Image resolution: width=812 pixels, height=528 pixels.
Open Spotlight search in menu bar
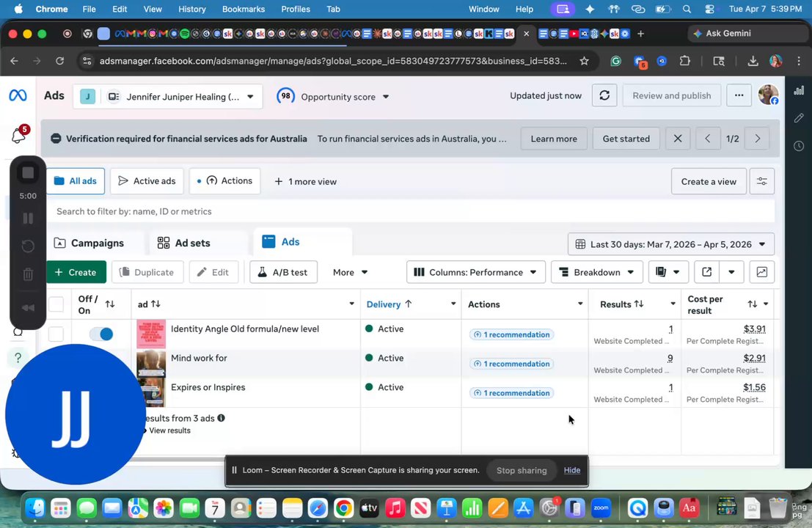click(687, 9)
